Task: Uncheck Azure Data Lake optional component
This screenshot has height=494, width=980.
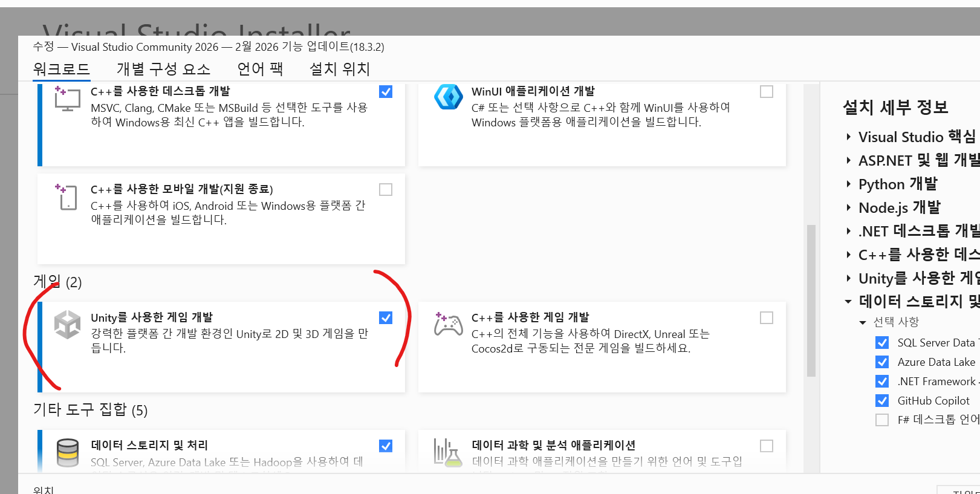Action: [x=882, y=362]
